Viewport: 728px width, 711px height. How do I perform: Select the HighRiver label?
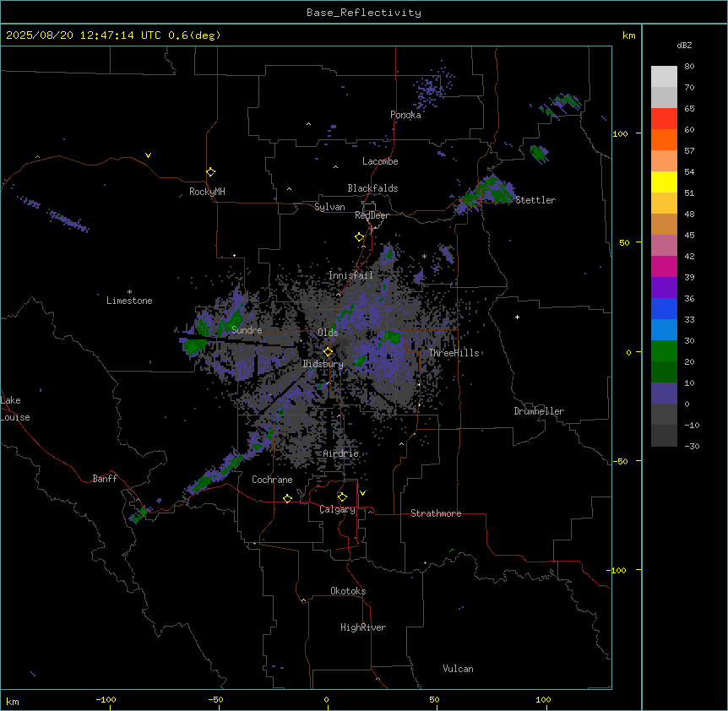(363, 627)
